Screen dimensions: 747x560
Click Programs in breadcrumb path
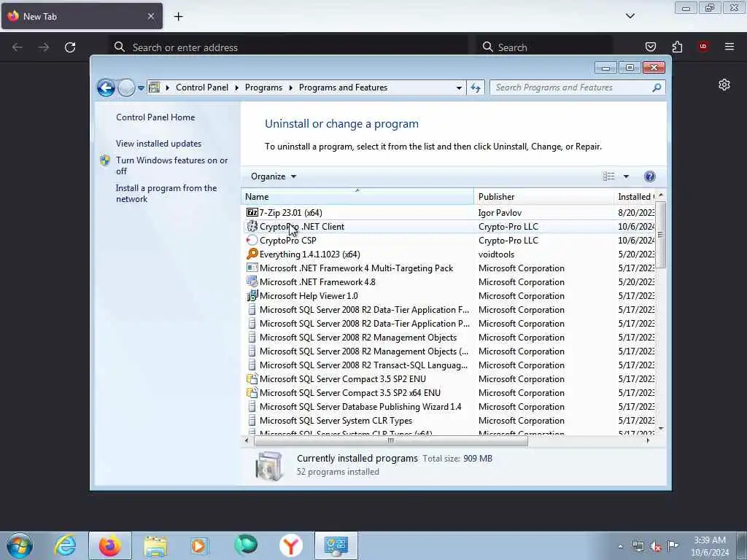[263, 87]
